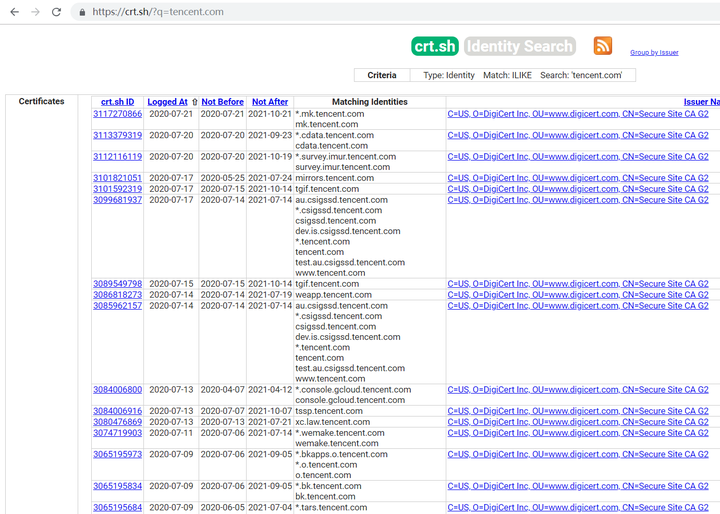Screen dimensions: 720x514
Task: Open certificate ID 3117270866
Action: (x=118, y=114)
